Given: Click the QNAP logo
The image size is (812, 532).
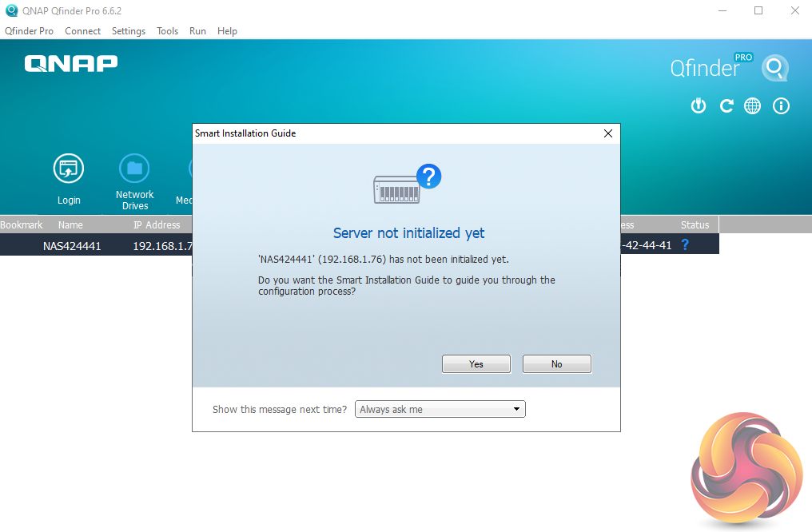Looking at the screenshot, I should point(71,64).
